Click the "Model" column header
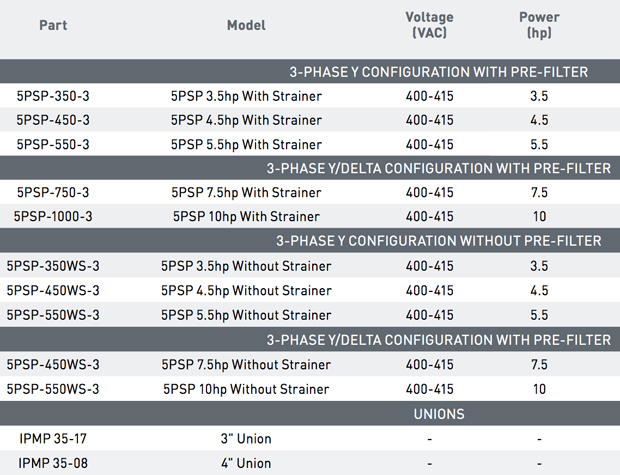This screenshot has width=620, height=475. click(246, 25)
